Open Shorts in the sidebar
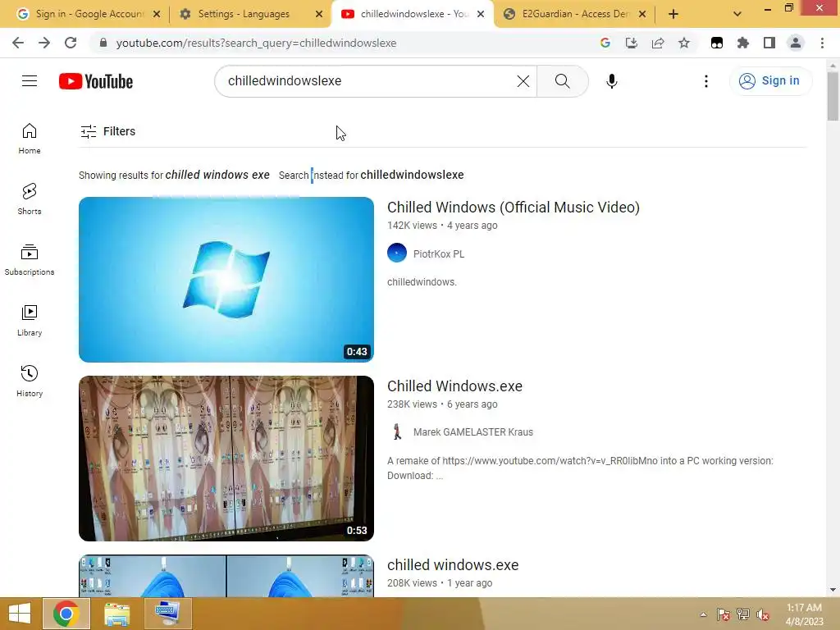Viewport: 840px width, 630px height. click(x=30, y=199)
